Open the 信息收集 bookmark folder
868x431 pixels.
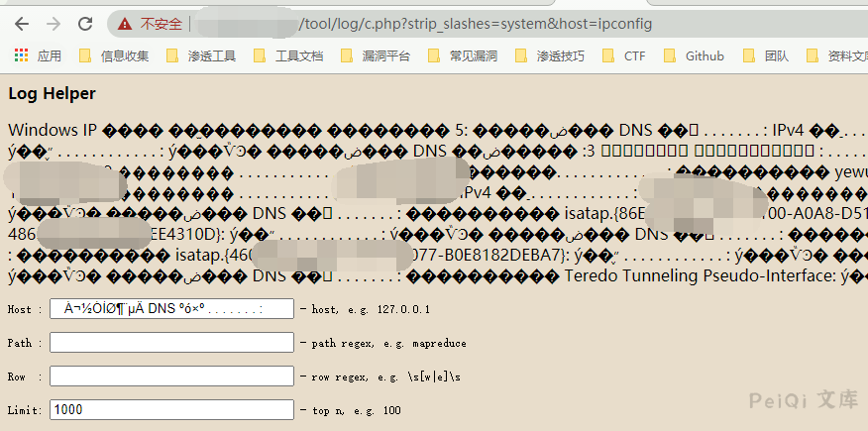click(114, 55)
